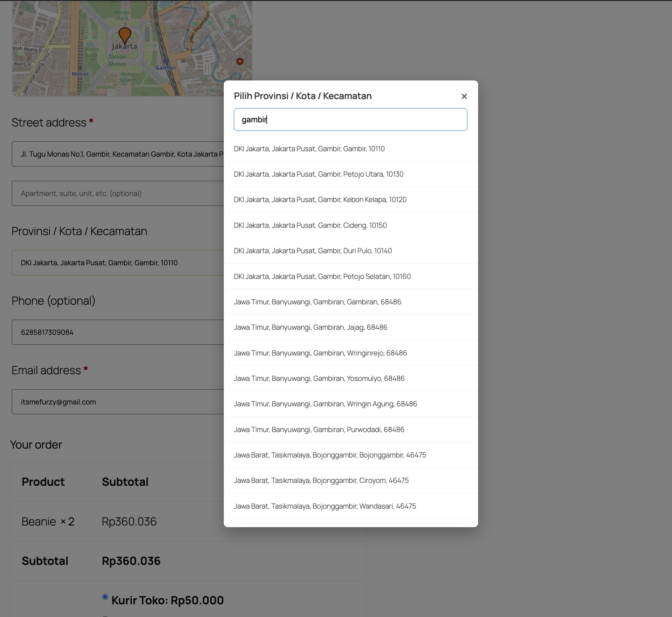Pick Kebon Kelapa, 10120 entry
This screenshot has width=672, height=617.
coord(320,200)
